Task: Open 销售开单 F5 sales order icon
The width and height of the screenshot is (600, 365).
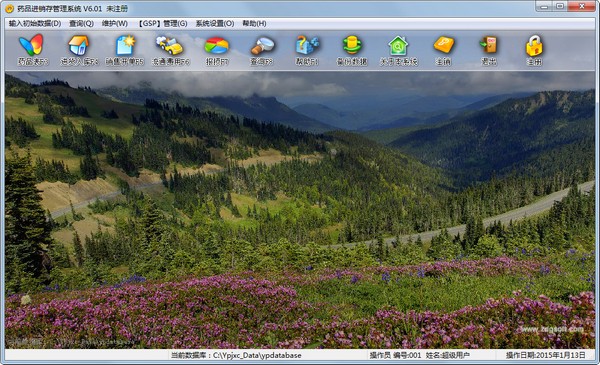Action: (125, 50)
